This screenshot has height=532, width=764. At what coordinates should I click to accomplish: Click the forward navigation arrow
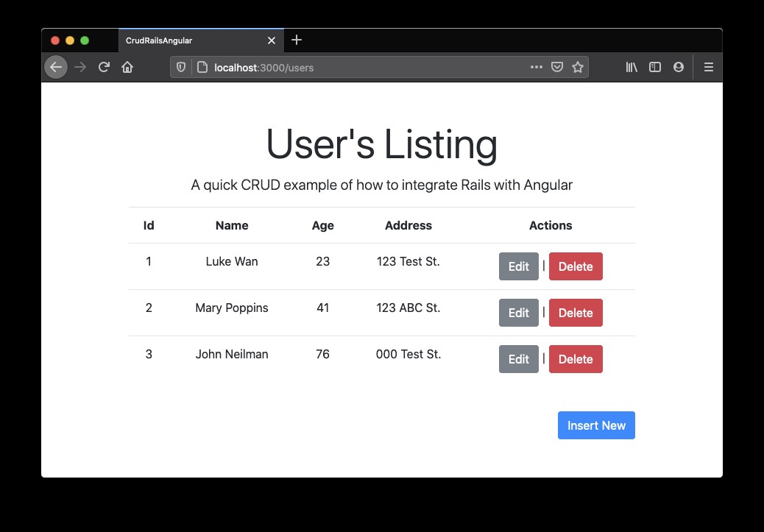click(80, 67)
